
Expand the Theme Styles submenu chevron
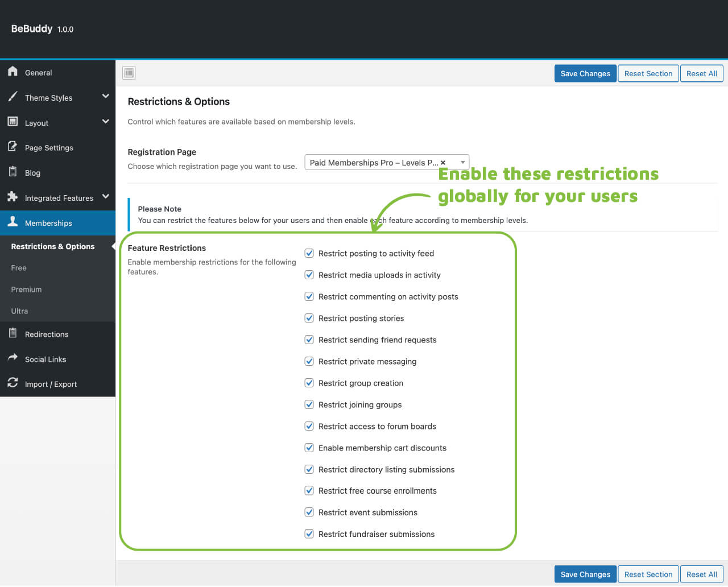(x=105, y=97)
